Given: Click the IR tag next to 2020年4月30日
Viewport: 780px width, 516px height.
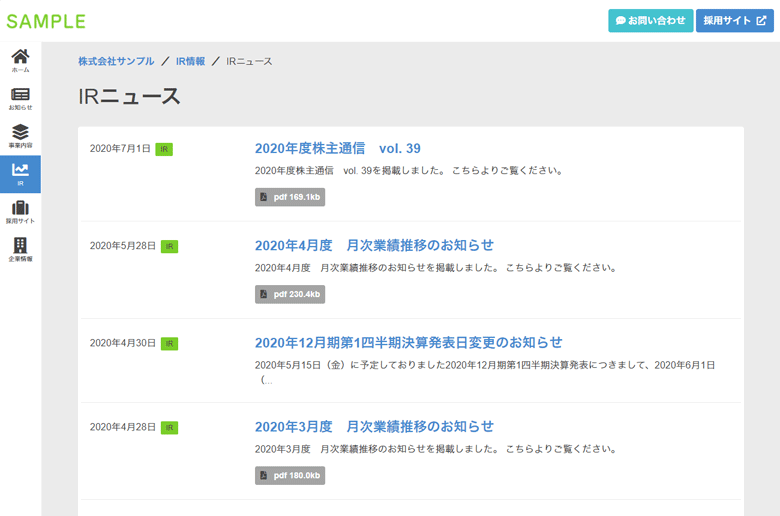Looking at the screenshot, I should pyautogui.click(x=169, y=343).
